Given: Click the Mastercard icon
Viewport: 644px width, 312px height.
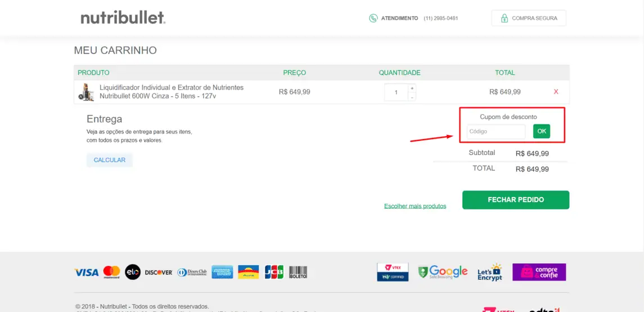Looking at the screenshot, I should pos(112,272).
